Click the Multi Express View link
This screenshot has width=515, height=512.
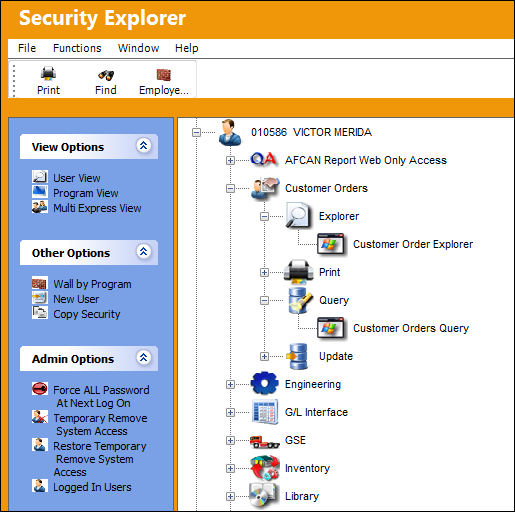tap(97, 208)
